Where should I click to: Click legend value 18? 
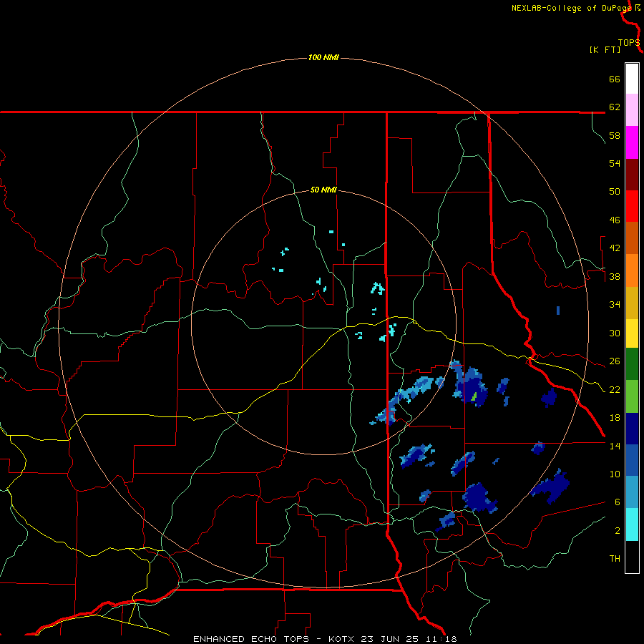tap(615, 418)
